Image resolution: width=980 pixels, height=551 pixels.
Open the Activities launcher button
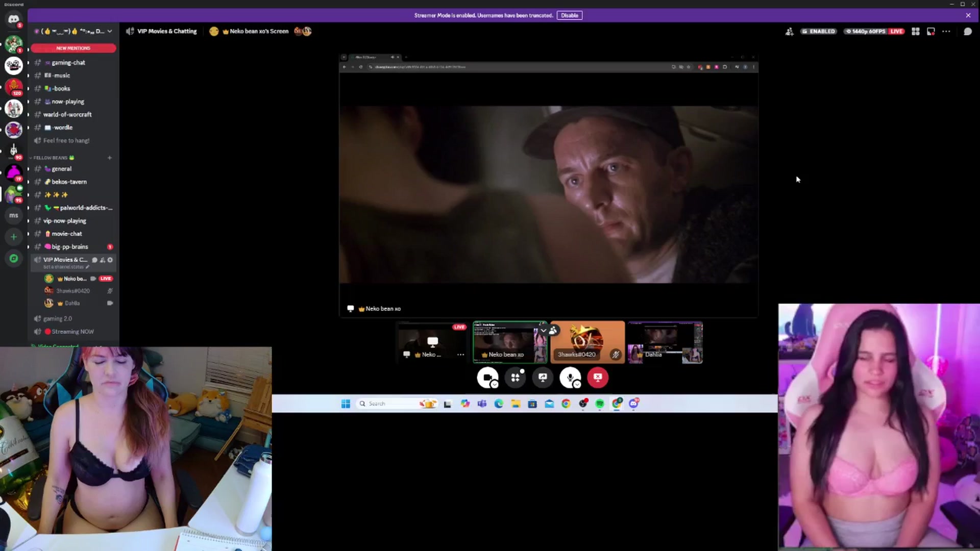coord(516,378)
